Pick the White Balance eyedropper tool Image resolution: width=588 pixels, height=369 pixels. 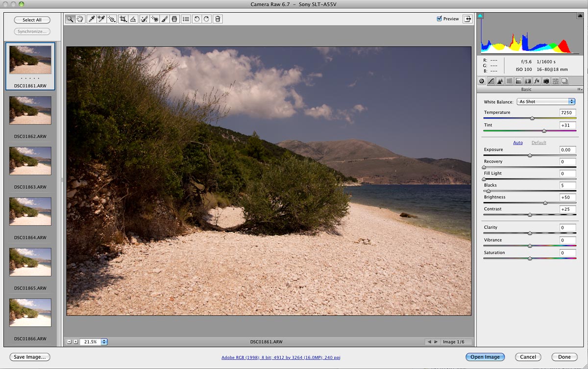click(x=91, y=19)
